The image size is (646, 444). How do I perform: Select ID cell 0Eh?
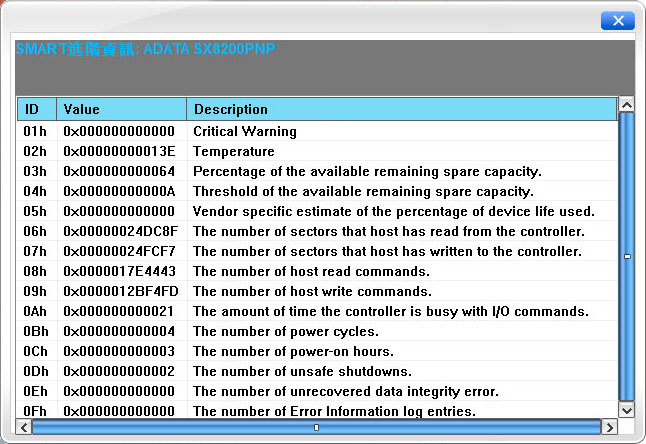coord(35,391)
